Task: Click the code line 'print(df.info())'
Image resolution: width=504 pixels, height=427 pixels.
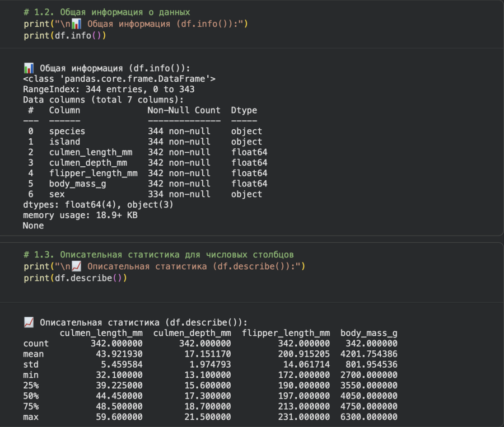Action: pyautogui.click(x=65, y=36)
